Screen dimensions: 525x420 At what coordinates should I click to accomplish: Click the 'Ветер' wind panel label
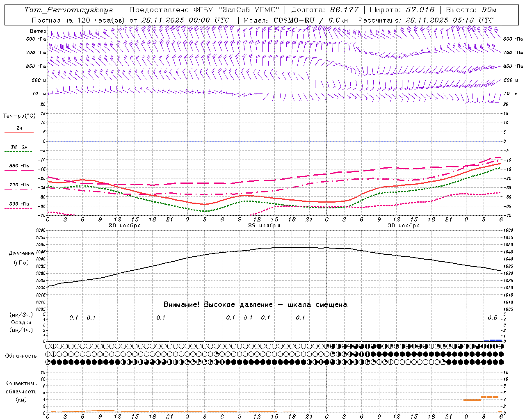(38, 31)
